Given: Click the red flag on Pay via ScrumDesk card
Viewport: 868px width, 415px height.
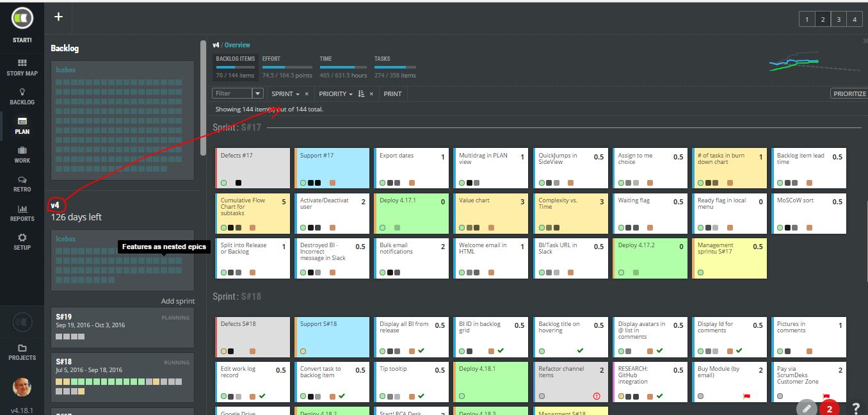Looking at the screenshot, I should point(826,396).
